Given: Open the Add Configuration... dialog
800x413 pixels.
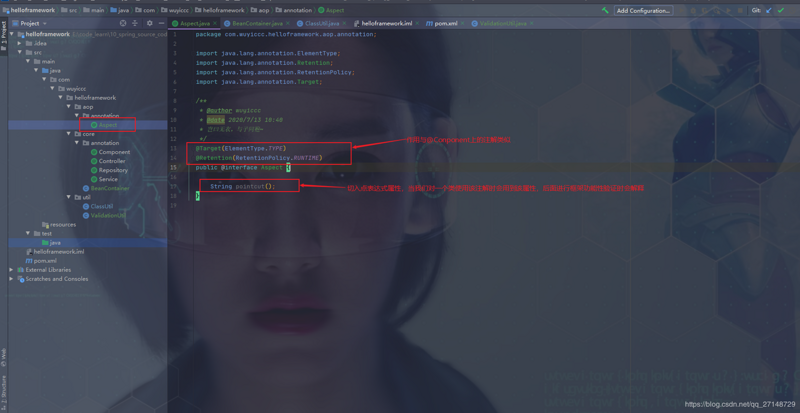Looking at the screenshot, I should click(643, 10).
